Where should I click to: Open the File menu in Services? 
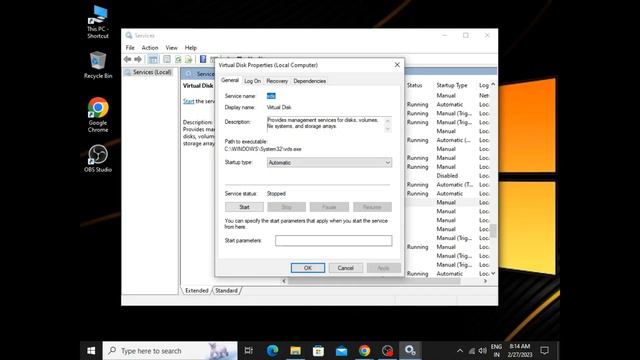(130, 48)
